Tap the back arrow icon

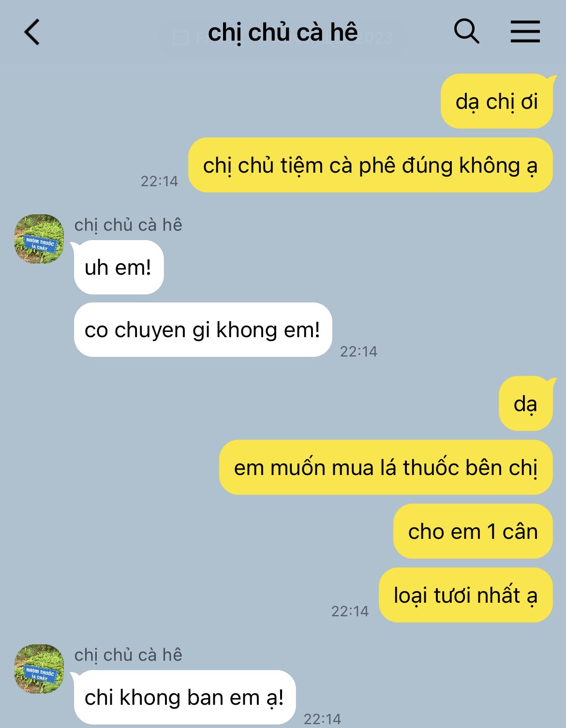coord(32,32)
